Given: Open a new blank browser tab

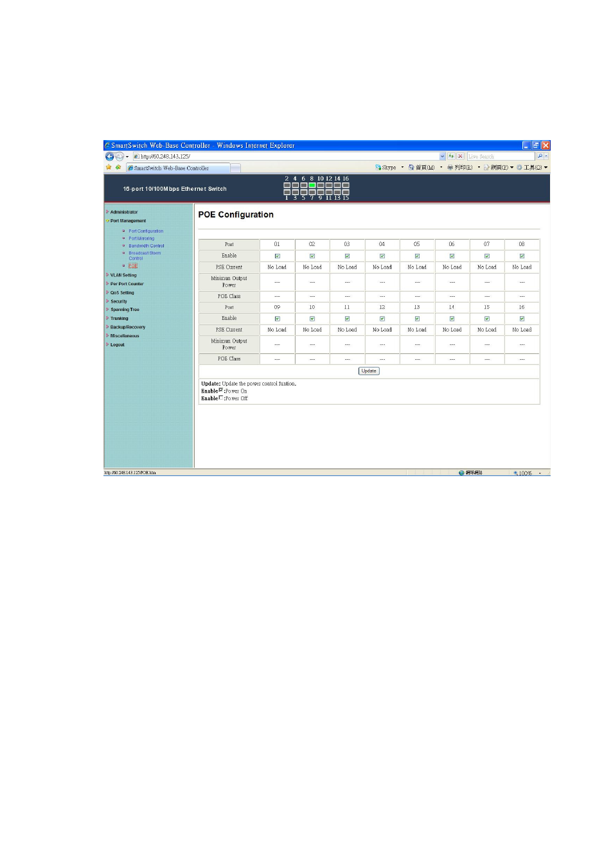Looking at the screenshot, I should click(235, 168).
